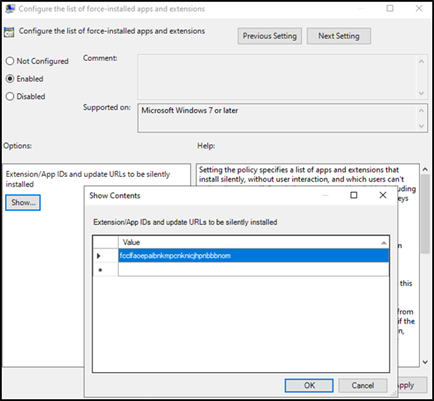The width and height of the screenshot is (434, 401).
Task: Click the selected extension ID value cell
Action: [x=253, y=256]
